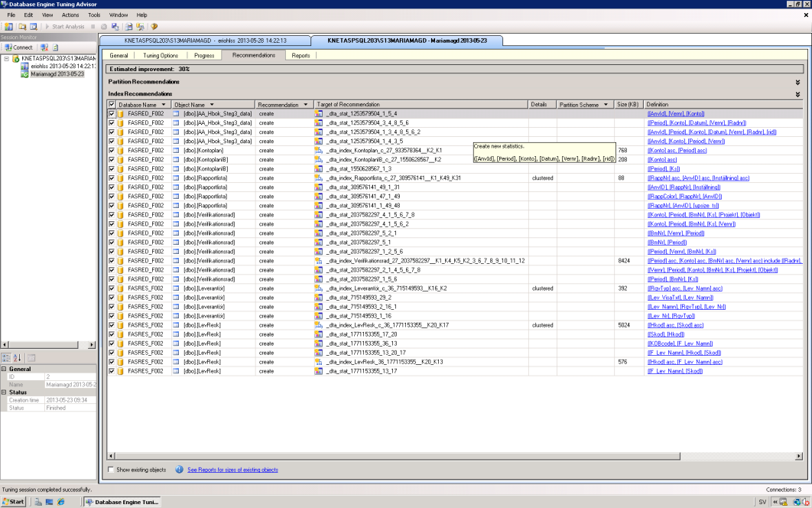Viewport: 812px width, 508px height.
Task: Toggle the select-all checkbox in grid header
Action: point(112,105)
